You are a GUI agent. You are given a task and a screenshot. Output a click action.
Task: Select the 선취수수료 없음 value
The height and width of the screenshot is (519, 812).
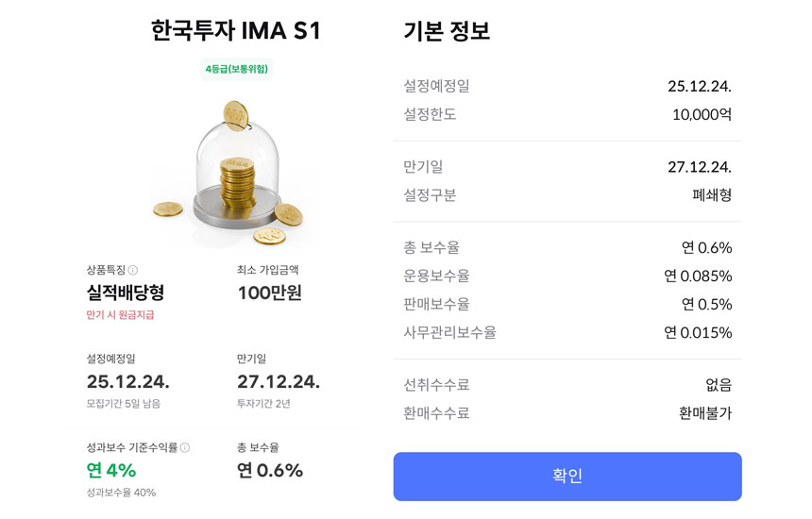coord(719,385)
